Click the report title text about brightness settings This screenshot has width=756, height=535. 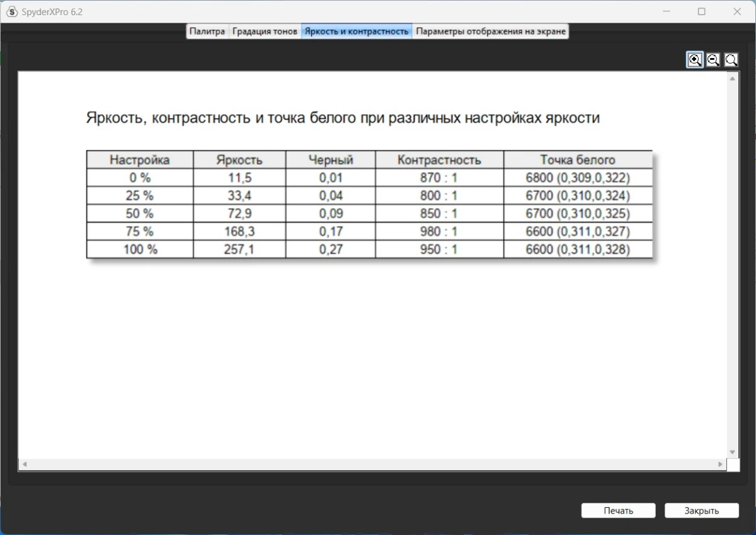tap(343, 117)
